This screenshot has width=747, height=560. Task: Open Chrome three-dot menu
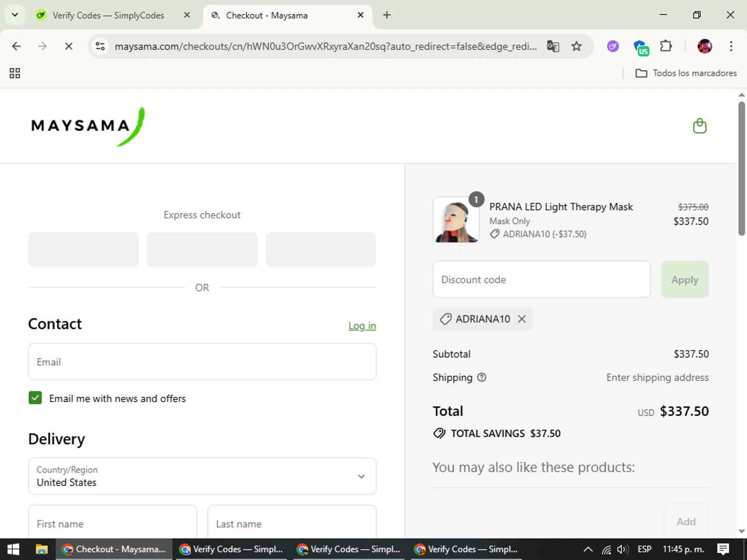(x=731, y=46)
